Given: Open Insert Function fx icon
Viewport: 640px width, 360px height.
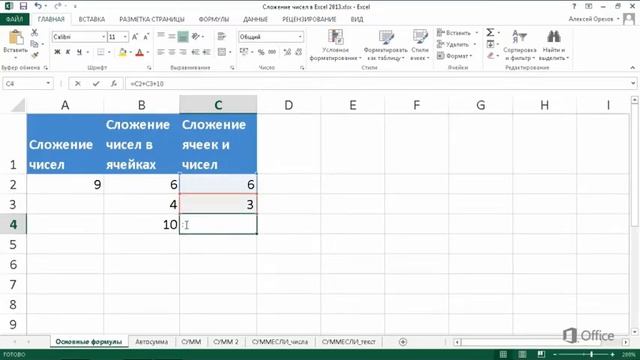Looking at the screenshot, I should tap(114, 84).
